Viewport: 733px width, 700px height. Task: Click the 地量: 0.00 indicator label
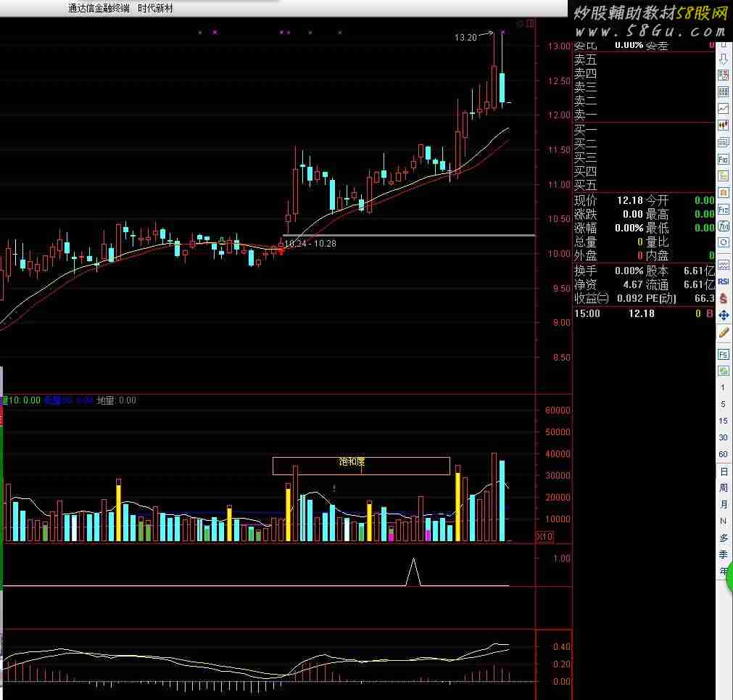pos(116,400)
